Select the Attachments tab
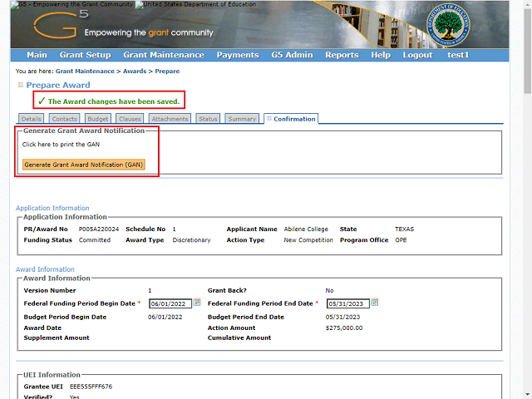 [170, 119]
